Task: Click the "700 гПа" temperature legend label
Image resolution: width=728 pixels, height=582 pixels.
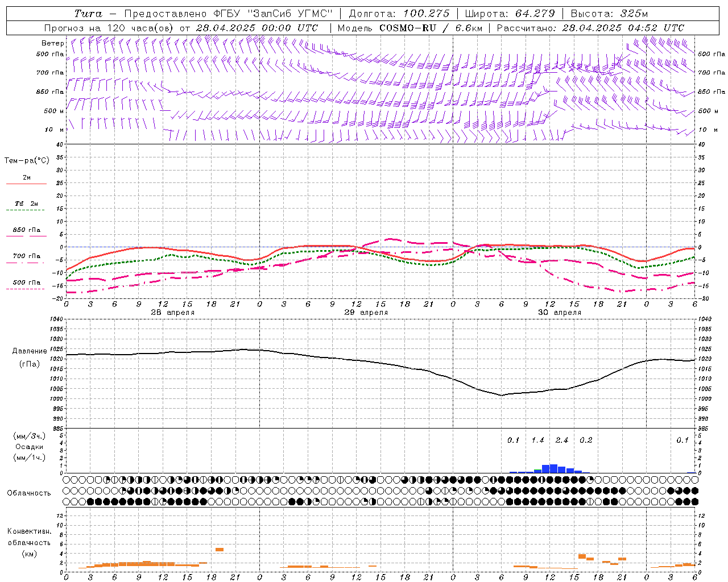Action: click(27, 256)
